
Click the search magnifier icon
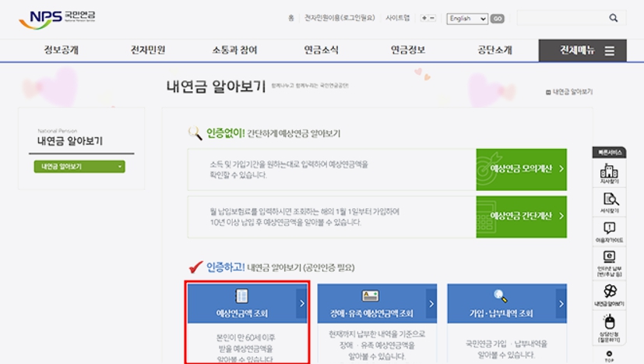613,18
